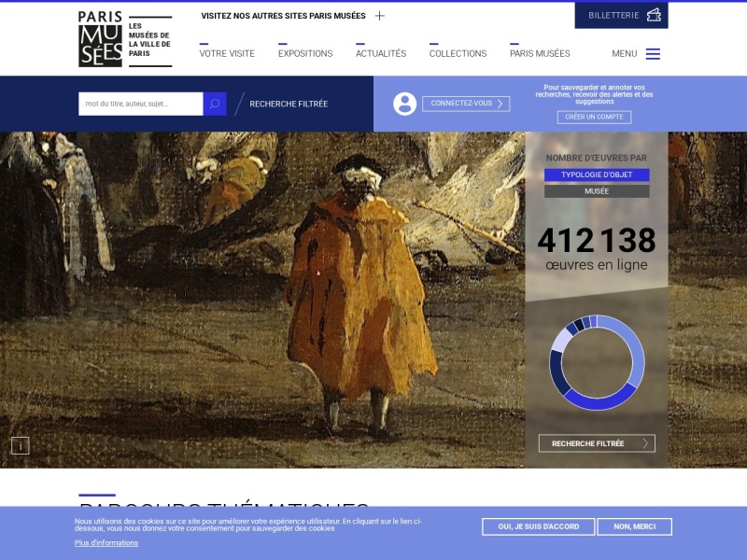Image resolution: width=747 pixels, height=560 pixels.
Task: Show image info with the i icon
Action: (20, 446)
